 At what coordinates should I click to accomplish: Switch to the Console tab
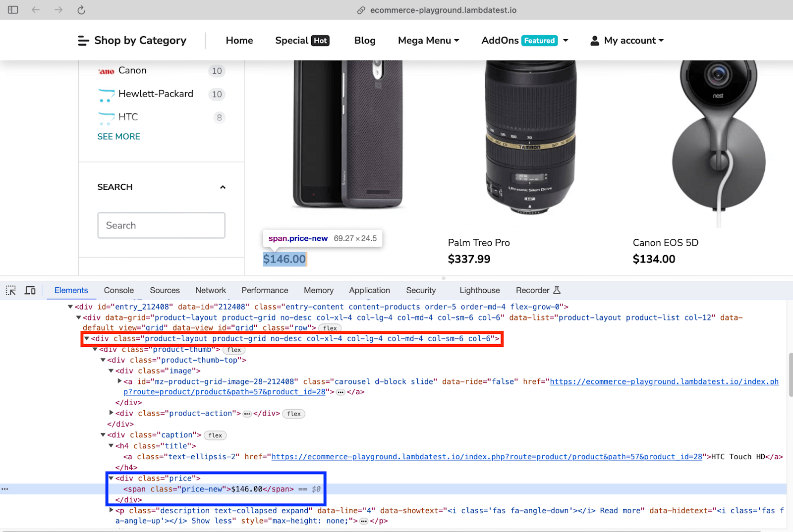click(118, 290)
